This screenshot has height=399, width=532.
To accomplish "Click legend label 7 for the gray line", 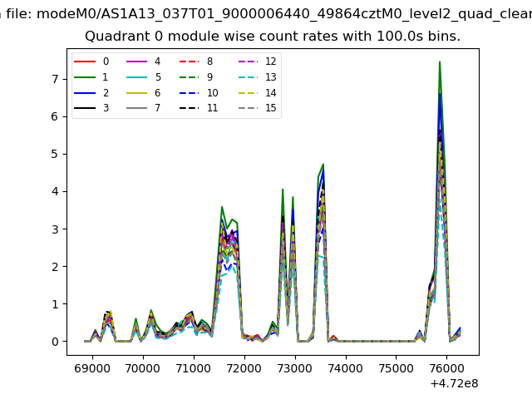I will (x=157, y=108).
